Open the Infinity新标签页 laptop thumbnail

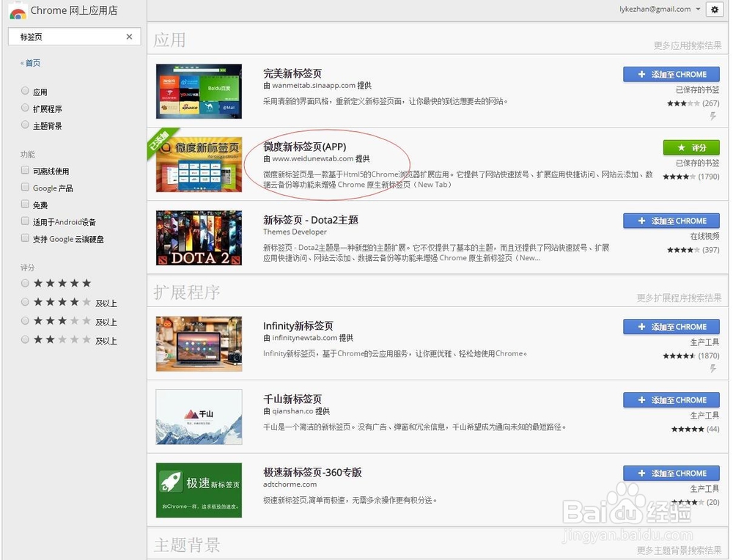coord(199,344)
